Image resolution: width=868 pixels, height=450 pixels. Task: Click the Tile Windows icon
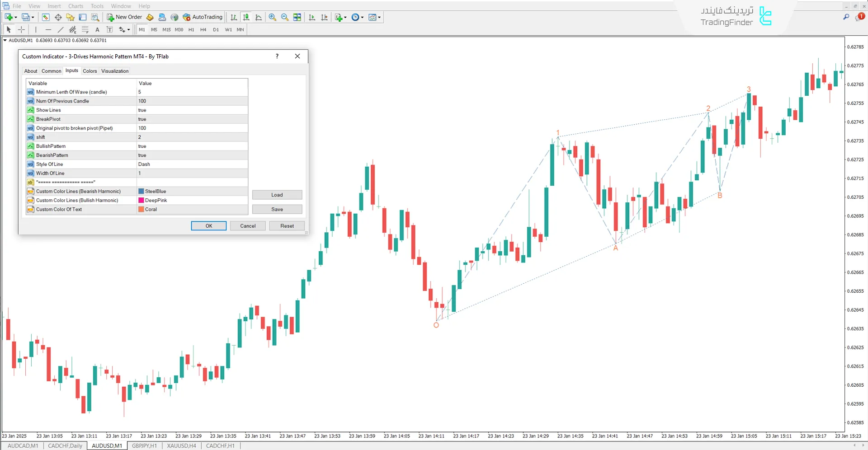tap(297, 17)
